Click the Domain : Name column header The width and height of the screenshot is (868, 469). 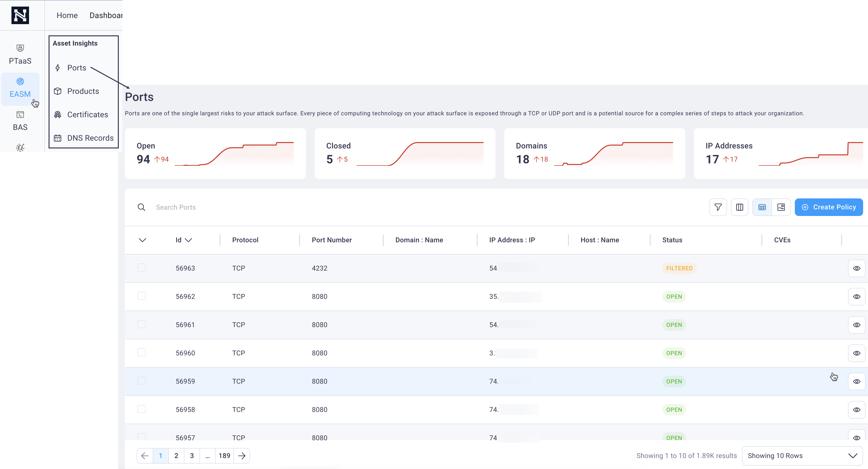(419, 240)
